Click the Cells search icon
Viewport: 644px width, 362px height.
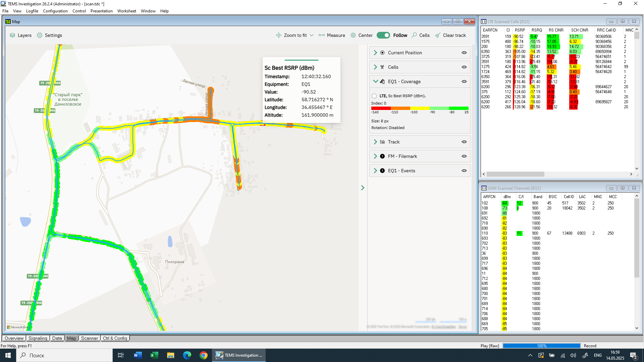point(414,35)
